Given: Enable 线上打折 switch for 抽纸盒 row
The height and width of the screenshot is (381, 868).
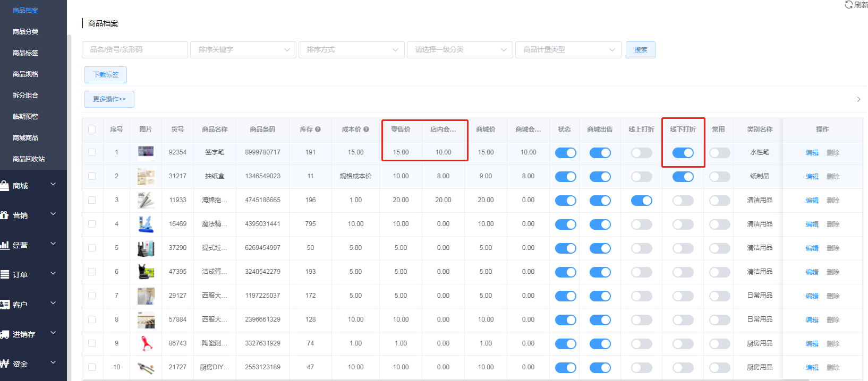Looking at the screenshot, I should pos(641,177).
